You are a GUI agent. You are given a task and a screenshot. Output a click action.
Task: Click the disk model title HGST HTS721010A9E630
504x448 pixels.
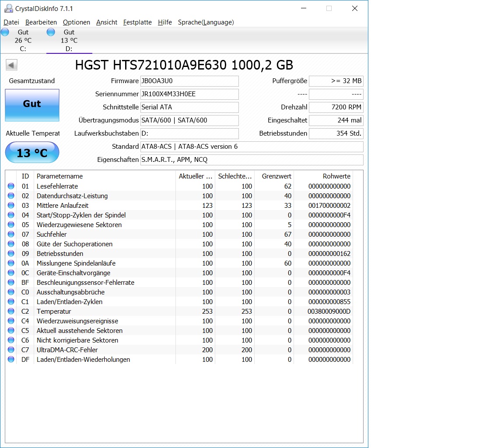[x=184, y=65]
